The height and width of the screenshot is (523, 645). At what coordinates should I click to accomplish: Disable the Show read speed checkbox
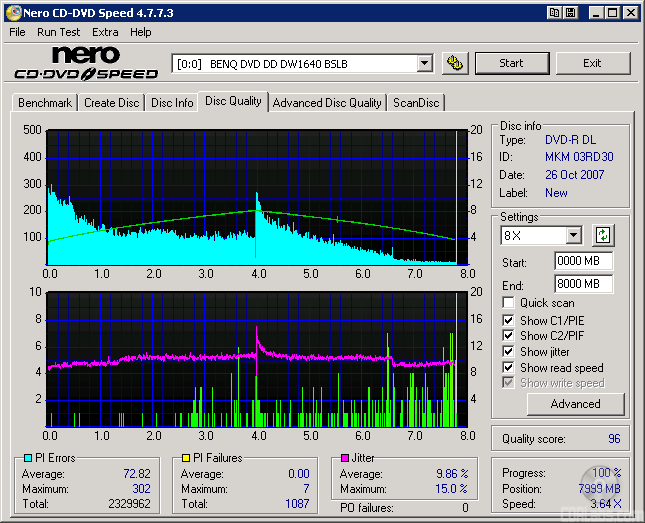[x=509, y=368]
